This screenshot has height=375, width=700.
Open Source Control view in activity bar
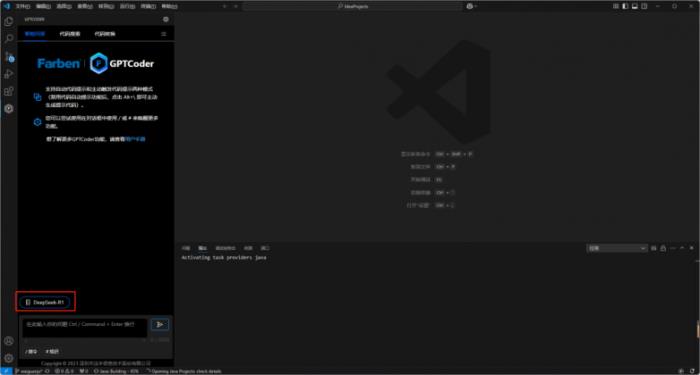[x=8, y=57]
